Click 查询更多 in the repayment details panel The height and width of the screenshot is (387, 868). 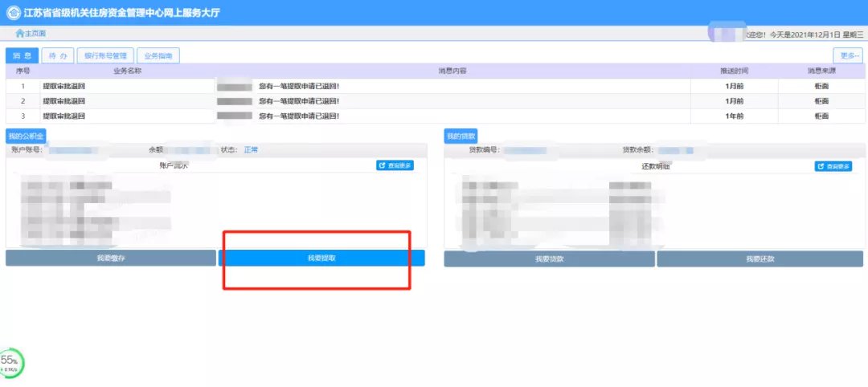833,166
